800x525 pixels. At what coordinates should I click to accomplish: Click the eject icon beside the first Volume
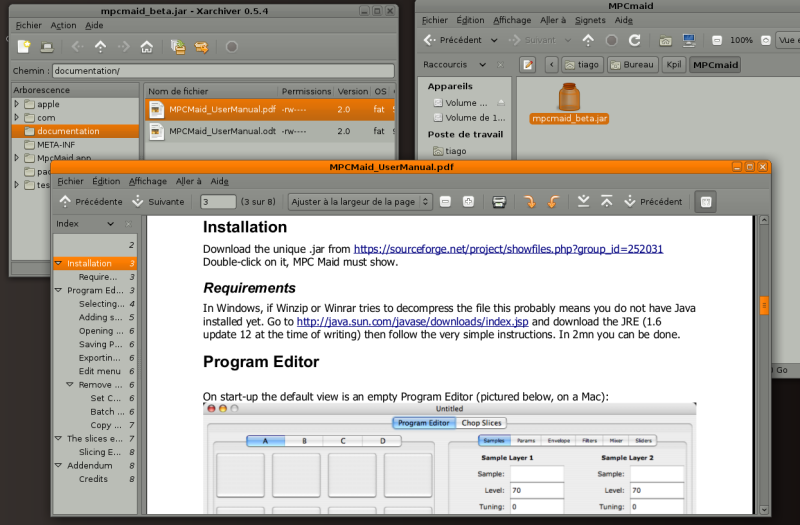[x=501, y=103]
